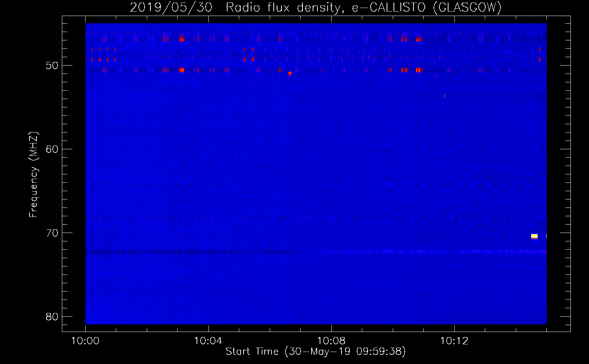Screen dimensions: 589x364
Task: Click the 50 frequency tick label
Action: 52,66
